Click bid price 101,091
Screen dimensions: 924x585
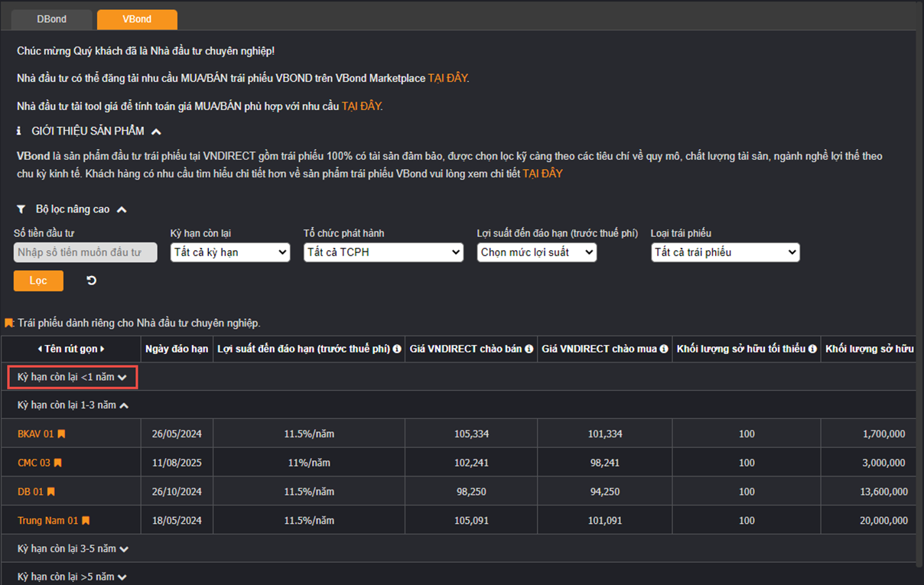(605, 521)
